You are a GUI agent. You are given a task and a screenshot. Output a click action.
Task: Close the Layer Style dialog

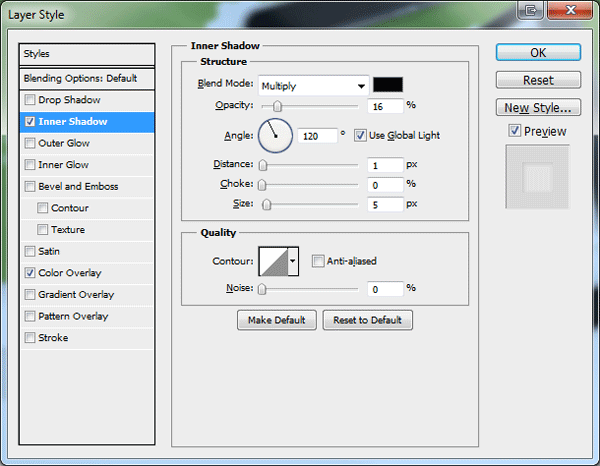(x=570, y=10)
